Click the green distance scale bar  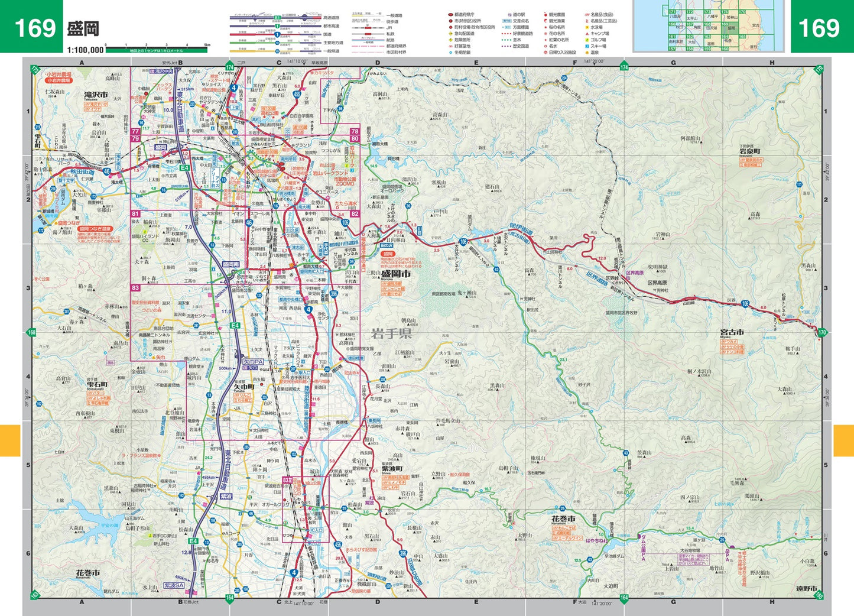(x=157, y=51)
